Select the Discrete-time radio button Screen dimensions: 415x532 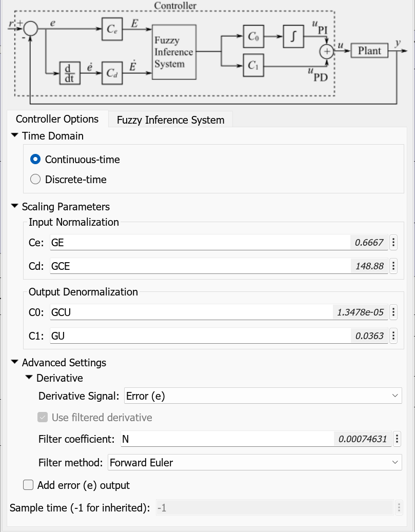tap(35, 180)
